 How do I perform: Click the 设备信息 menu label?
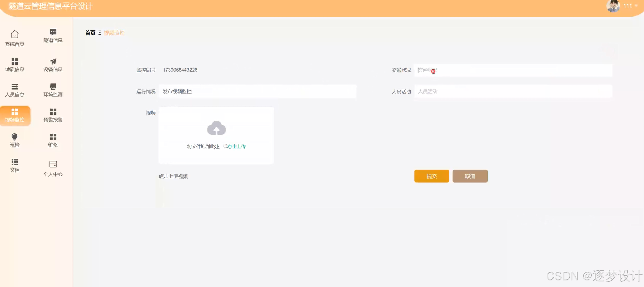pyautogui.click(x=53, y=69)
